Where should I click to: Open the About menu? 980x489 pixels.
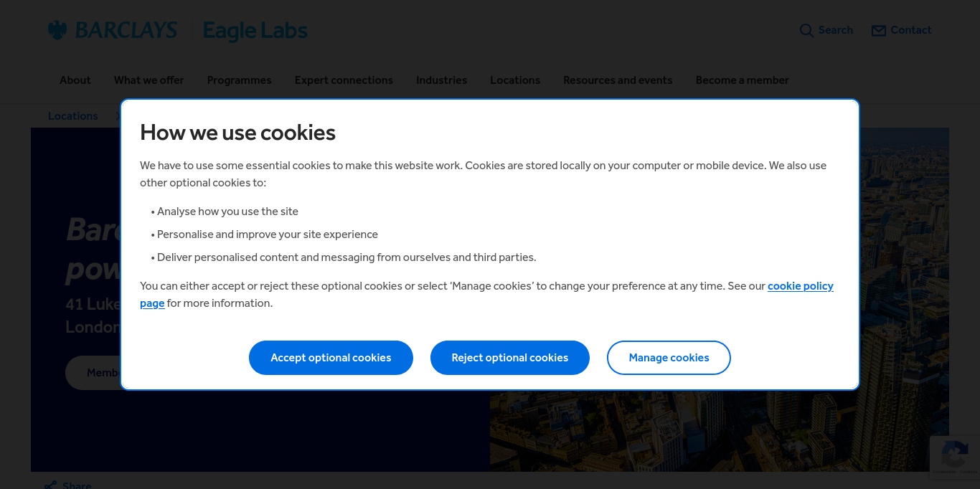(x=75, y=80)
